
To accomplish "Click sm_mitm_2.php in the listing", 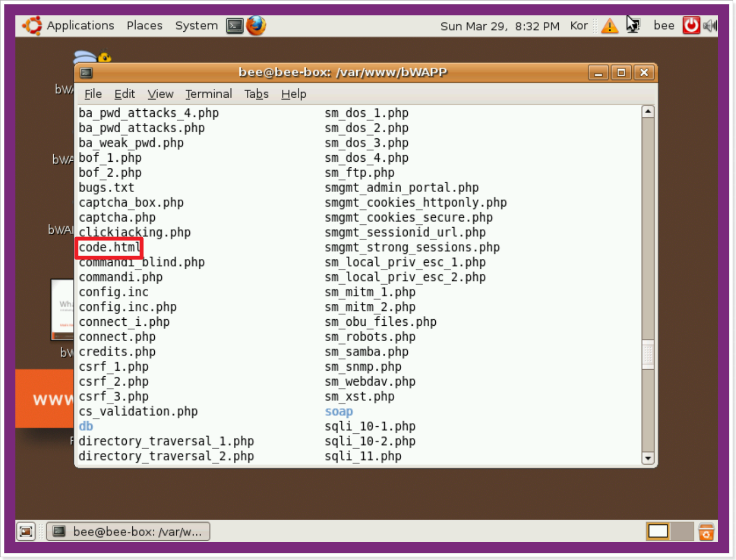I will tap(370, 307).
